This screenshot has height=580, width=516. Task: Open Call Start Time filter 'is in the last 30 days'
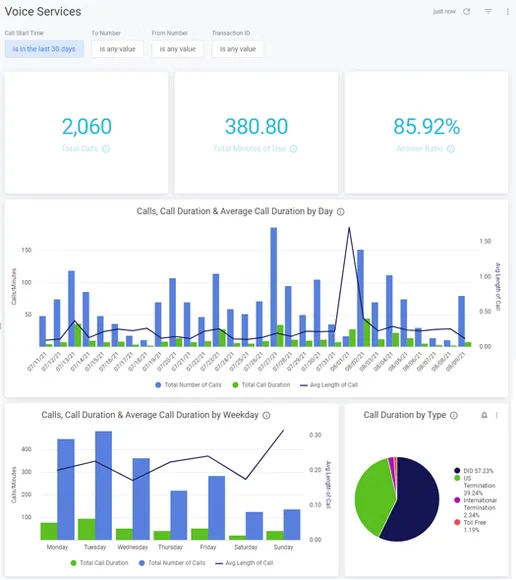(44, 49)
